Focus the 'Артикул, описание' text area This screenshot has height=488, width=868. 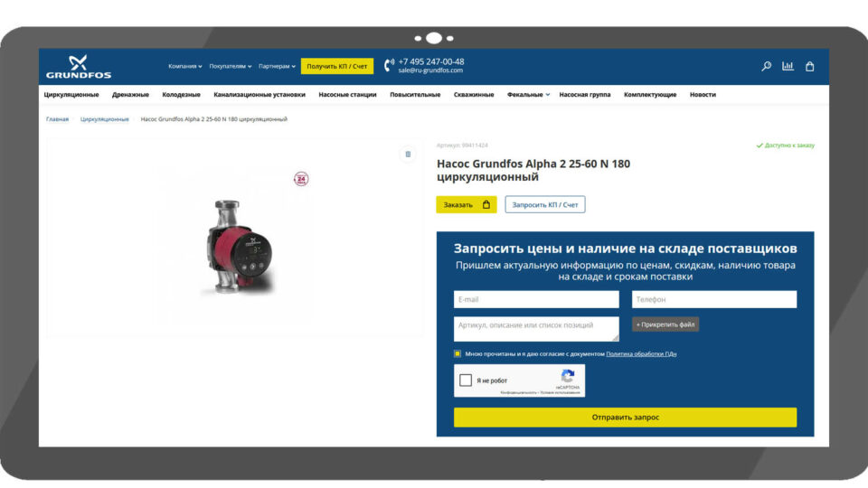(536, 329)
